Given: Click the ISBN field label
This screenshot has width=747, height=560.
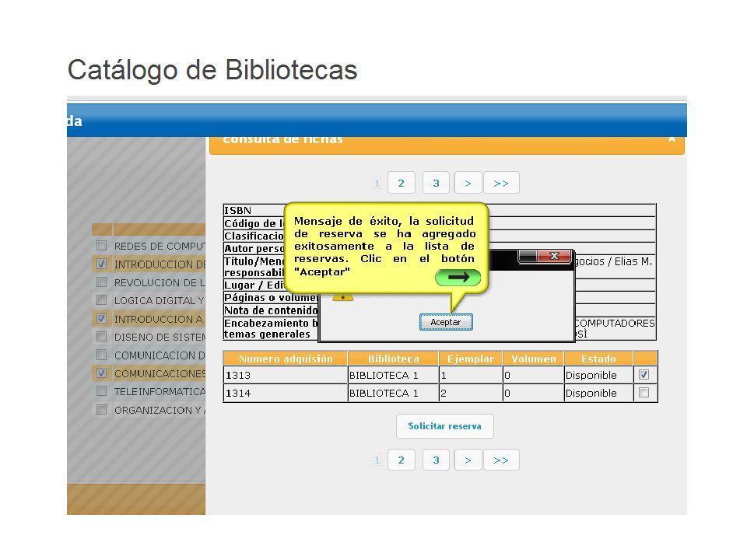Looking at the screenshot, I should (x=238, y=211).
